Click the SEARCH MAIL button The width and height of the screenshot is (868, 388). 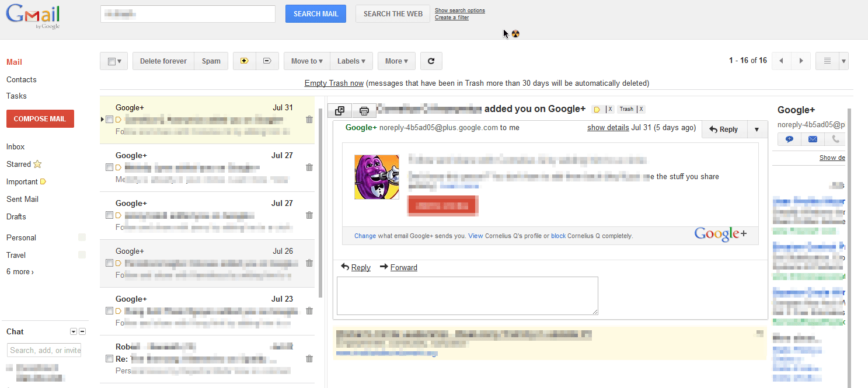pyautogui.click(x=316, y=14)
